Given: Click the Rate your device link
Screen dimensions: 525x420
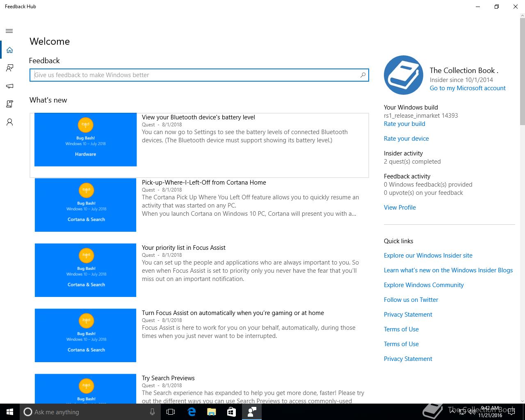Looking at the screenshot, I should click(406, 139).
